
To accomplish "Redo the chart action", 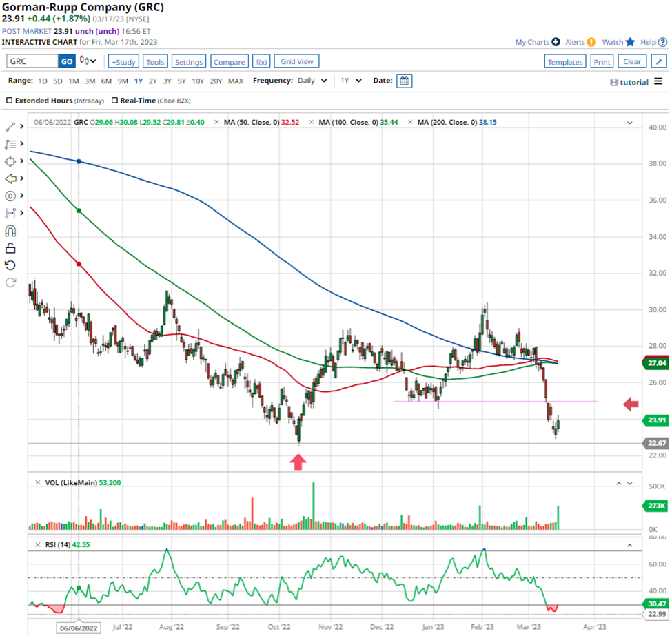I will point(10,282).
